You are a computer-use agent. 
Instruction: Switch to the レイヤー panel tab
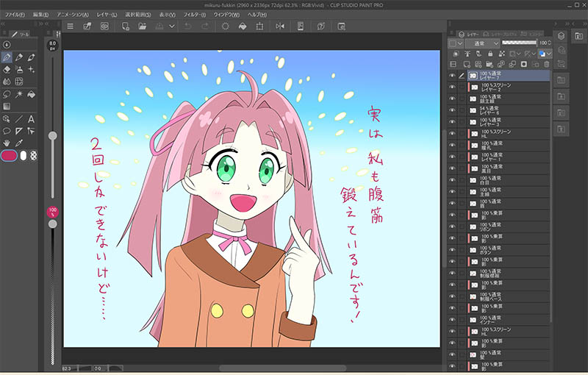pos(469,34)
